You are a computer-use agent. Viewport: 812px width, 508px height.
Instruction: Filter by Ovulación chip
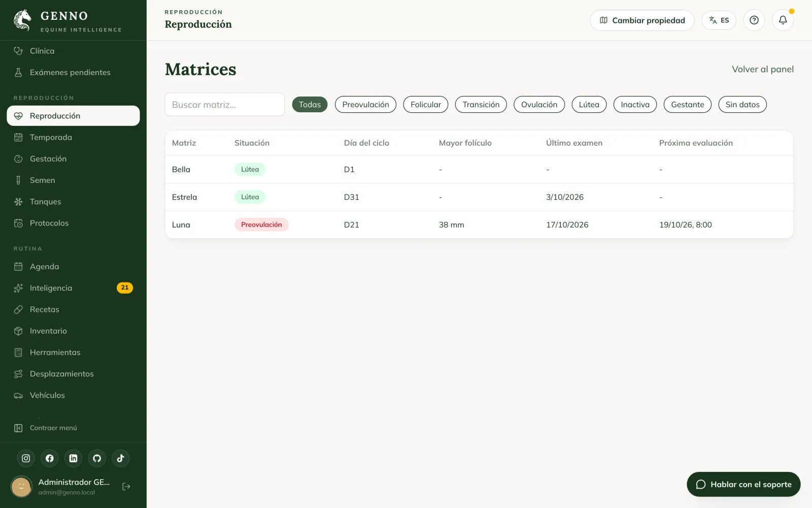coord(539,105)
